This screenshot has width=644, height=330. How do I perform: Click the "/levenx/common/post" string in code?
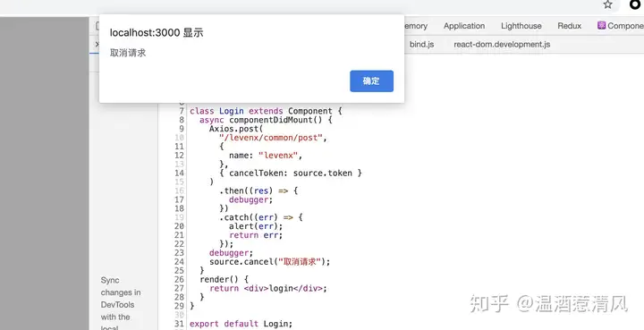click(x=271, y=138)
